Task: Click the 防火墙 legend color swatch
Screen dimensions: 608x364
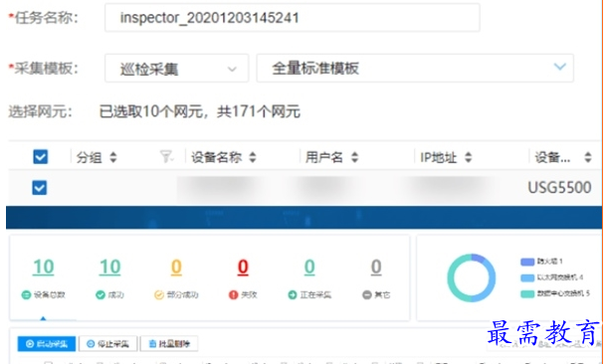Action: [527, 262]
